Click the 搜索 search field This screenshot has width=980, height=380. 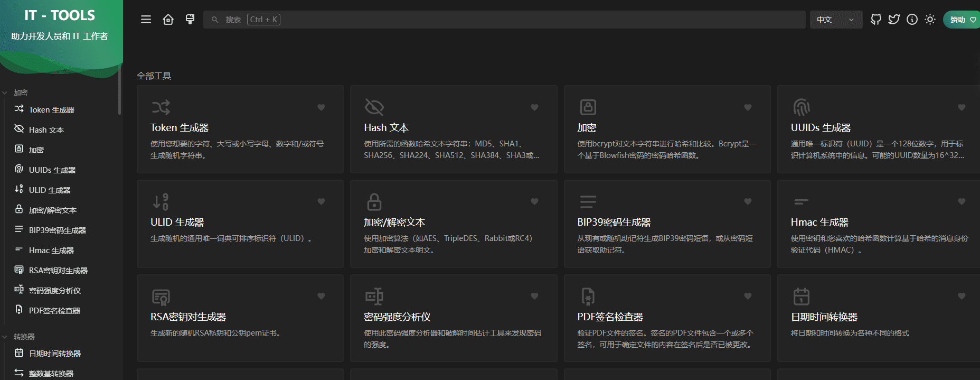click(502, 20)
